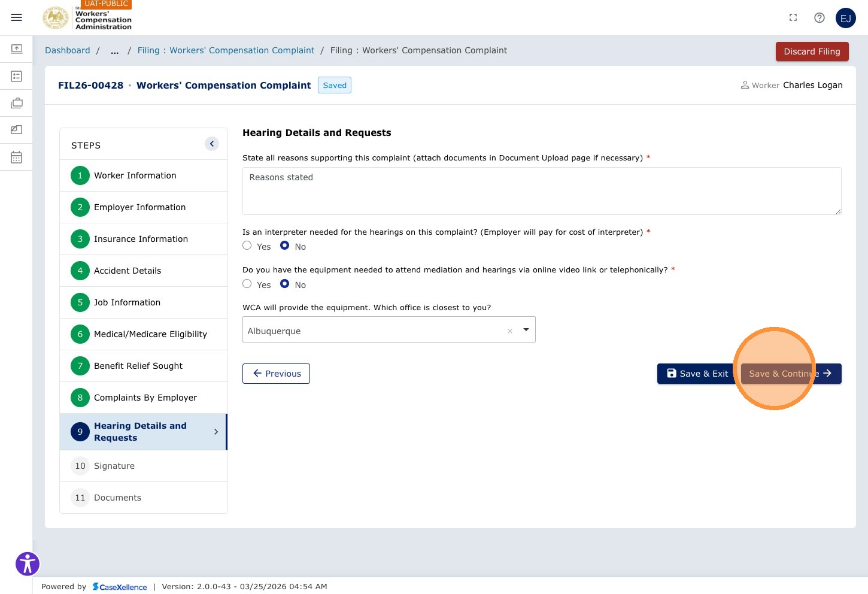Go to step 5 Job Information
Viewport: 868px width, 594px height.
[144, 302]
